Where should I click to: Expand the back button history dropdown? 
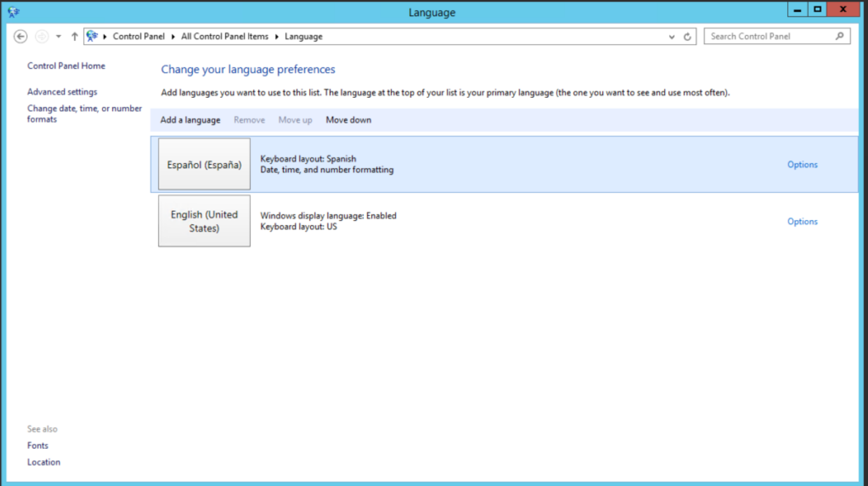click(x=58, y=36)
